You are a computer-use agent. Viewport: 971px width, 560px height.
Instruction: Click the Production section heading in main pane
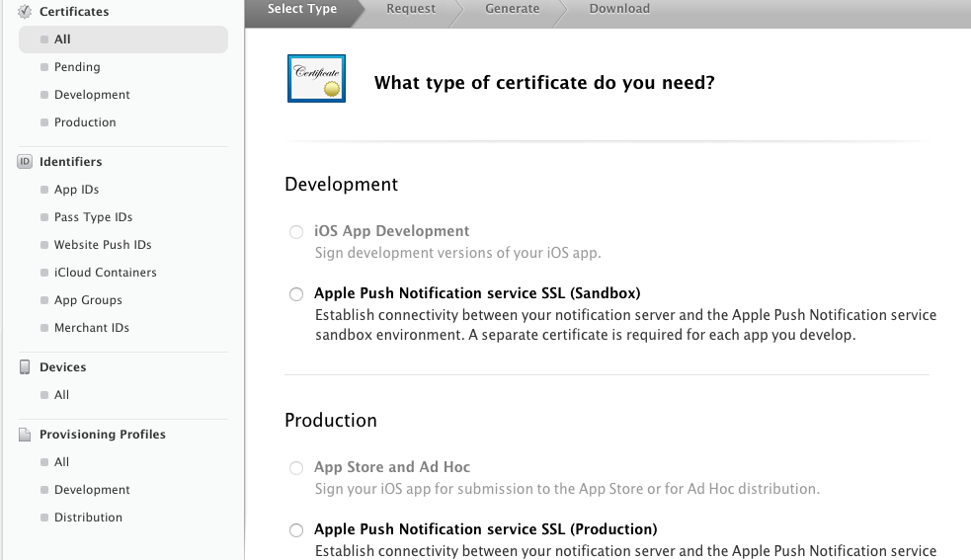click(x=331, y=420)
